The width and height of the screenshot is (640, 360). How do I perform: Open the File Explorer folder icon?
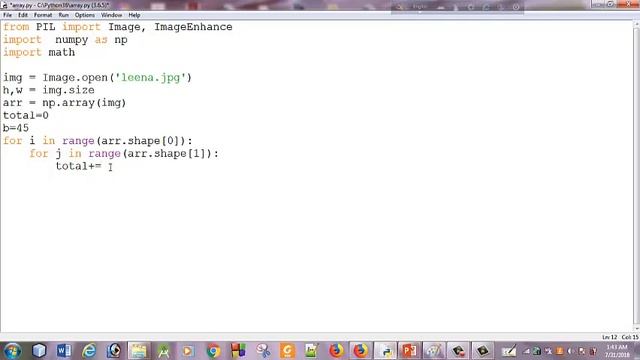click(138, 351)
